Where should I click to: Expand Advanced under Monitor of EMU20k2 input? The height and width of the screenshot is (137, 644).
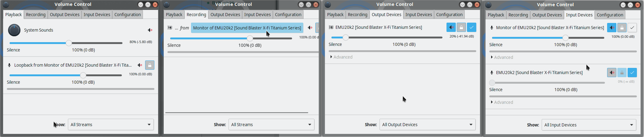point(502,57)
